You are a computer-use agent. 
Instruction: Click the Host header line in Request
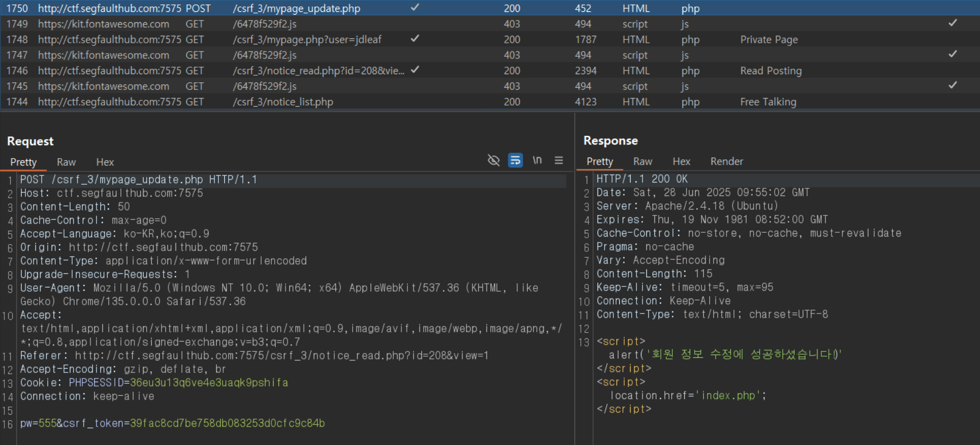(112, 193)
